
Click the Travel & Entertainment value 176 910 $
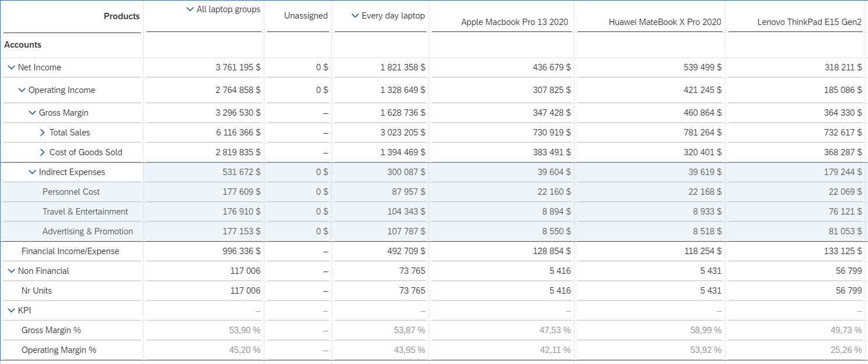click(x=242, y=212)
